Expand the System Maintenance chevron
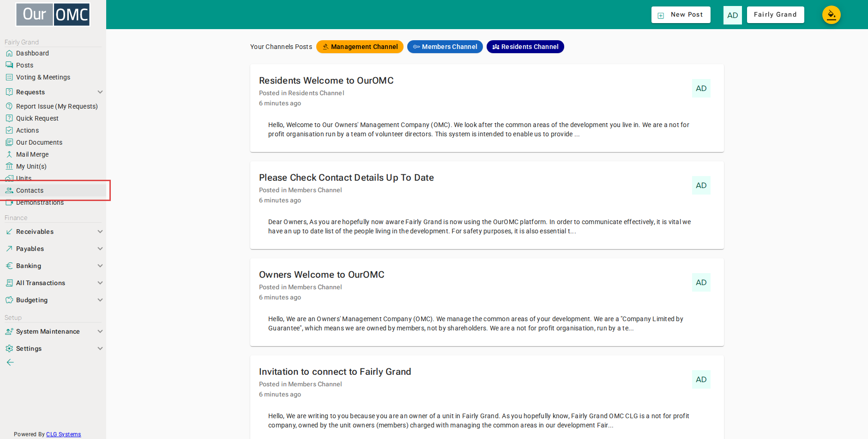The width and height of the screenshot is (868, 439). tap(100, 331)
